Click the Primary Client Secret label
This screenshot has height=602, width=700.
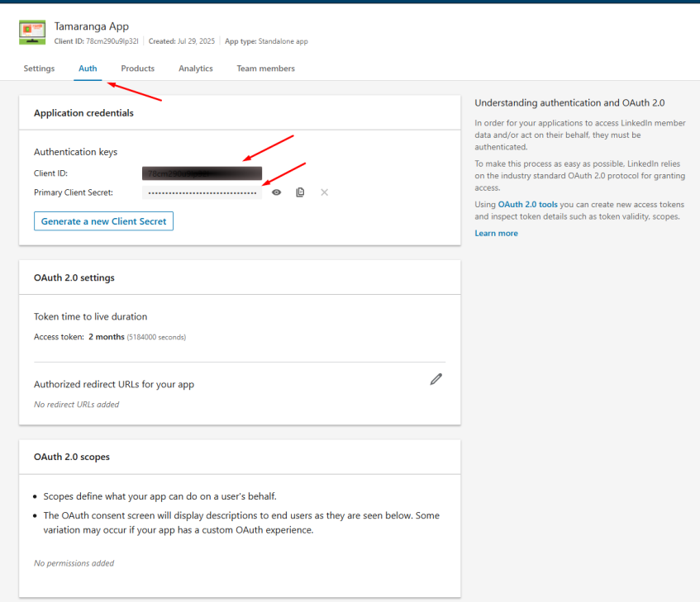click(x=74, y=192)
